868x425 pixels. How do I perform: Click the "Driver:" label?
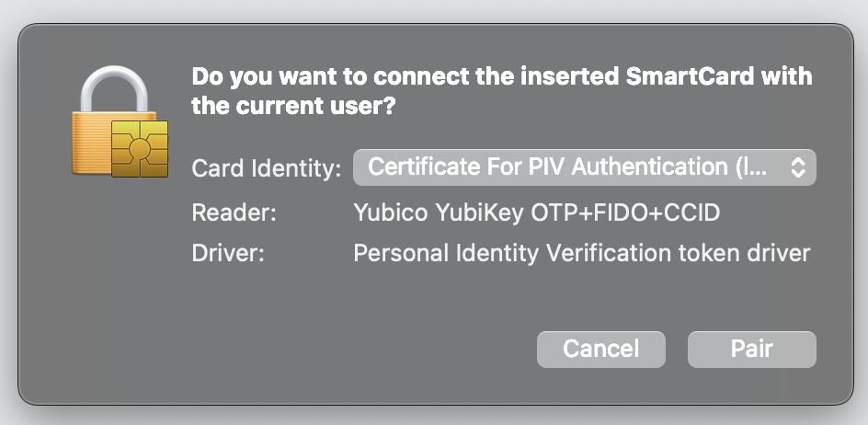click(228, 253)
